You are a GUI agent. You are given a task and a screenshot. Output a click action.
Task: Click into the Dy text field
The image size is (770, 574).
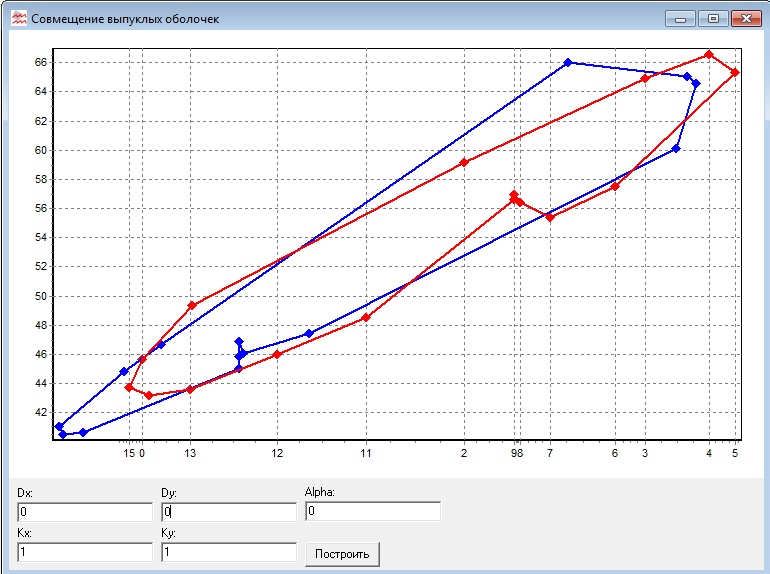[x=228, y=512]
